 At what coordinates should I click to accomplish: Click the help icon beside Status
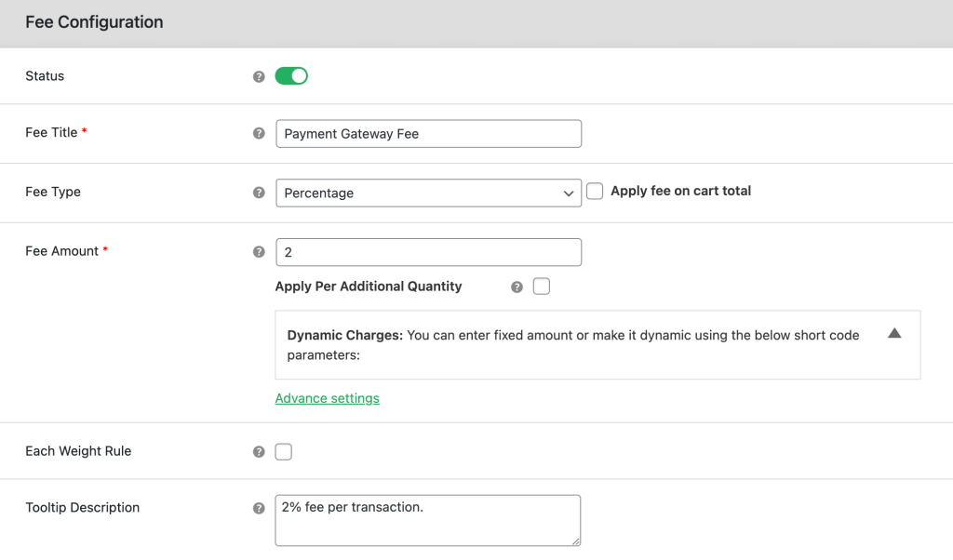[259, 76]
